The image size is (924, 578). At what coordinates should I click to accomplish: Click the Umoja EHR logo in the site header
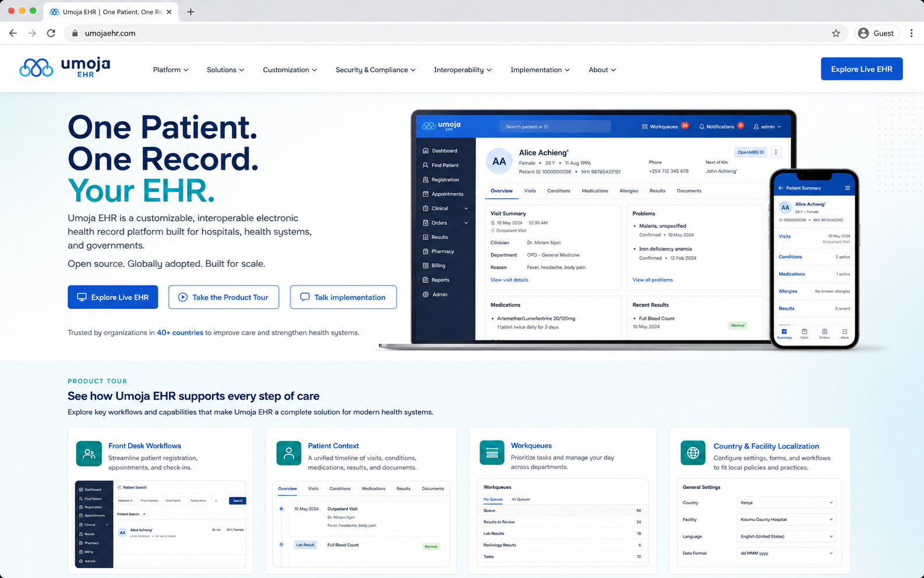tap(65, 68)
